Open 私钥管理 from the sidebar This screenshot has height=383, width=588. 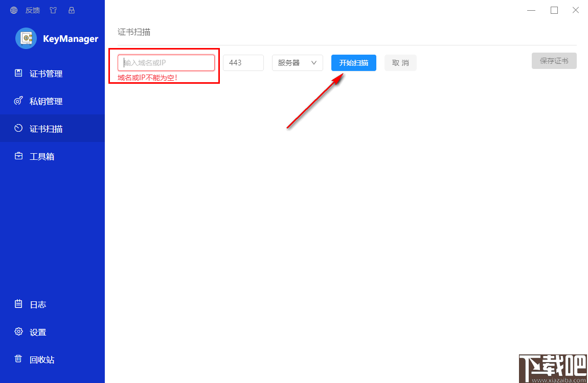(x=18, y=101)
